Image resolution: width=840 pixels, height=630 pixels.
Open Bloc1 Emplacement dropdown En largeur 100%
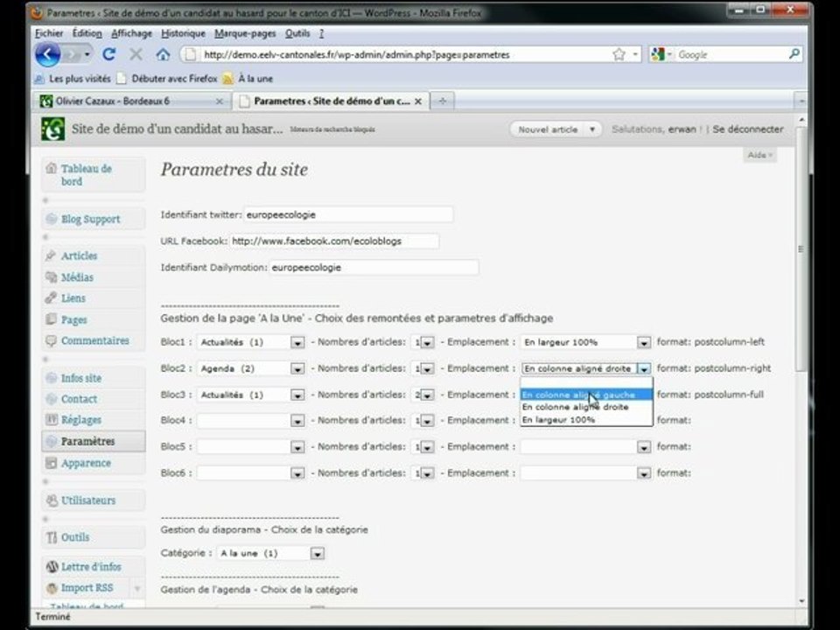(586, 342)
